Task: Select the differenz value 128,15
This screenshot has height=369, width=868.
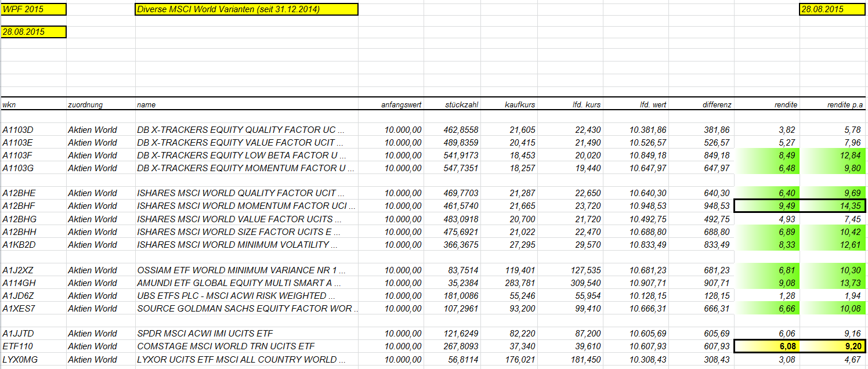Action: [701, 295]
